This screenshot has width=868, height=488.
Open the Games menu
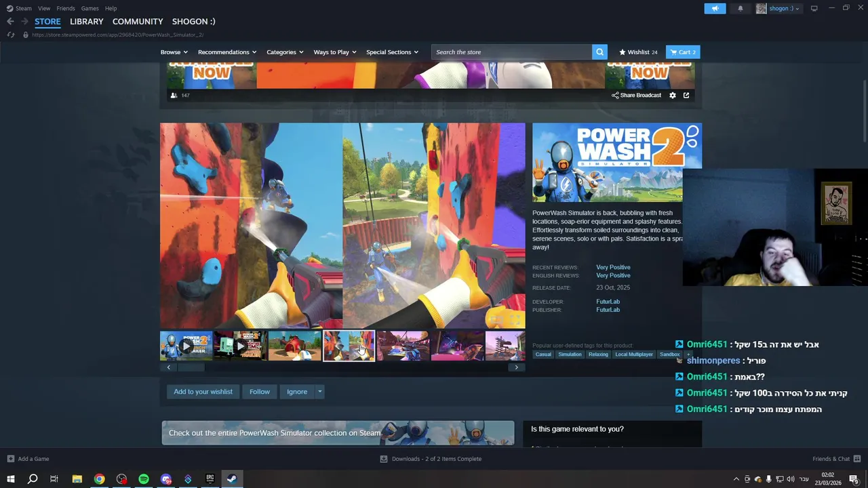pos(90,8)
